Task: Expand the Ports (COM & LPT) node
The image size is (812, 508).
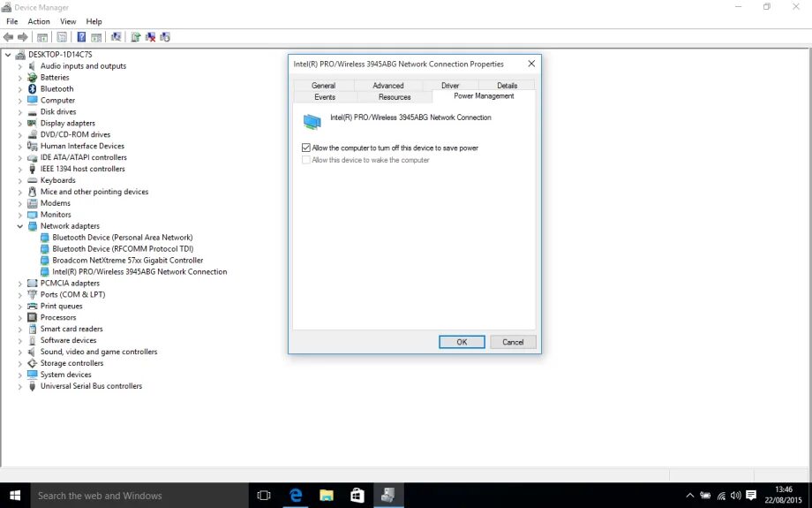Action: coord(19,294)
